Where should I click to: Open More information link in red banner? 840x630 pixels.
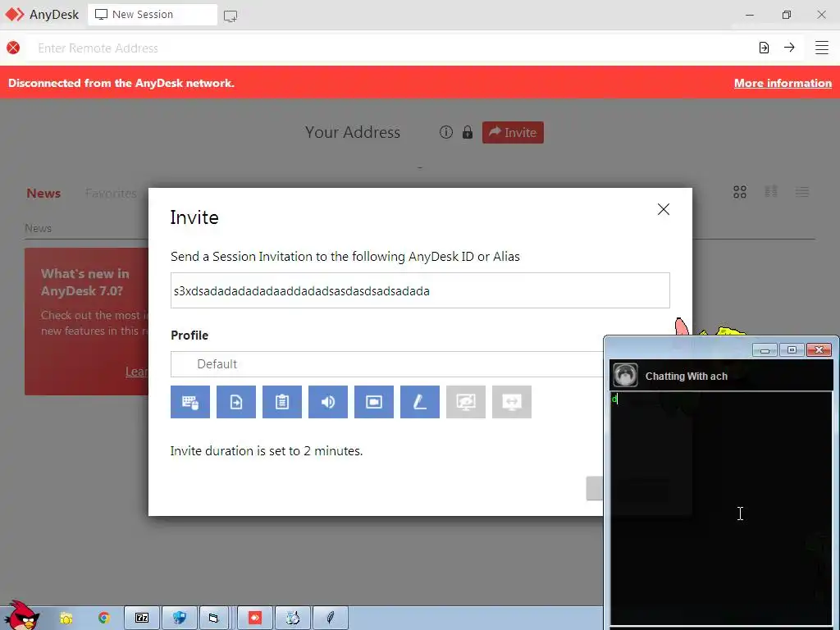(x=783, y=83)
